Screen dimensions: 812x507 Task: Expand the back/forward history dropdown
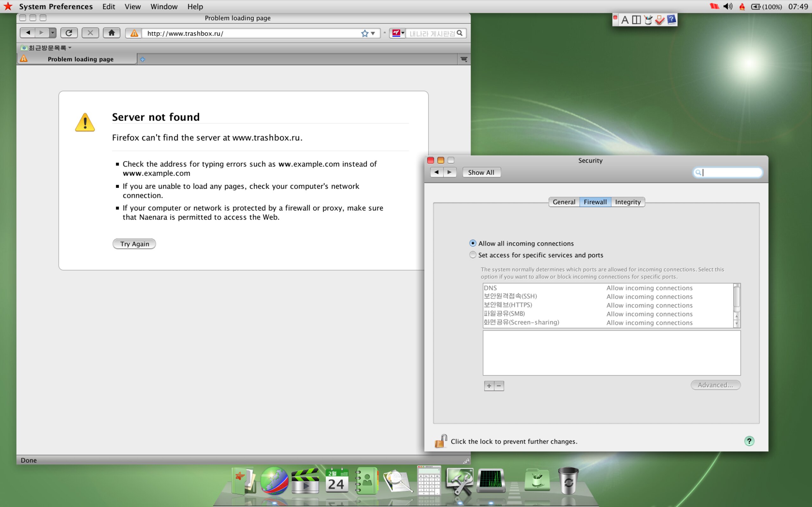tap(53, 33)
